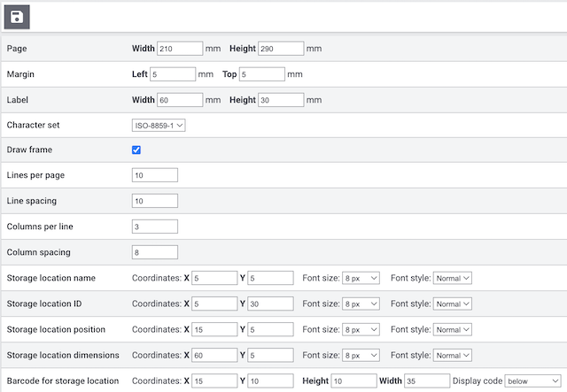Toggle the Draw frame checkbox
The width and height of the screenshot is (567, 392).
pyautogui.click(x=136, y=150)
